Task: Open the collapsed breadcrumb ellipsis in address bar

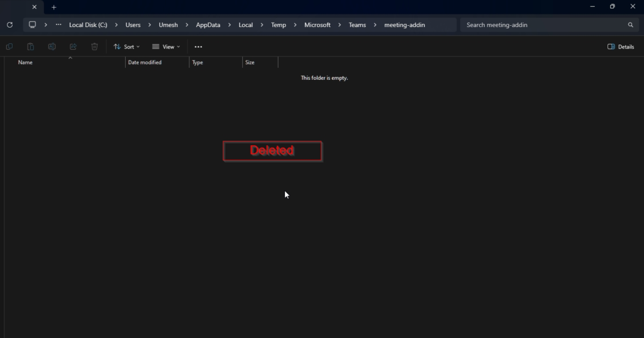Action: [58, 25]
